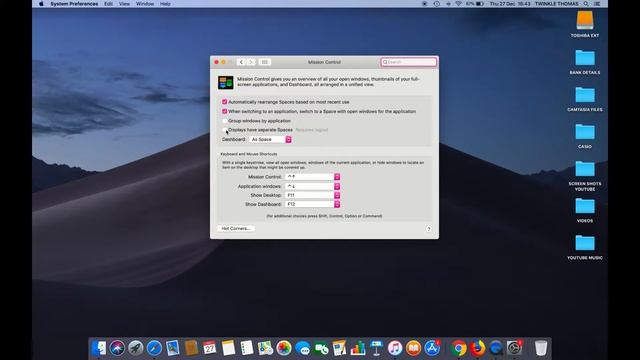Image resolution: width=640 pixels, height=360 pixels.
Task: Click the TWINKLE THOMAS user menu
Action: pyautogui.click(x=557, y=4)
